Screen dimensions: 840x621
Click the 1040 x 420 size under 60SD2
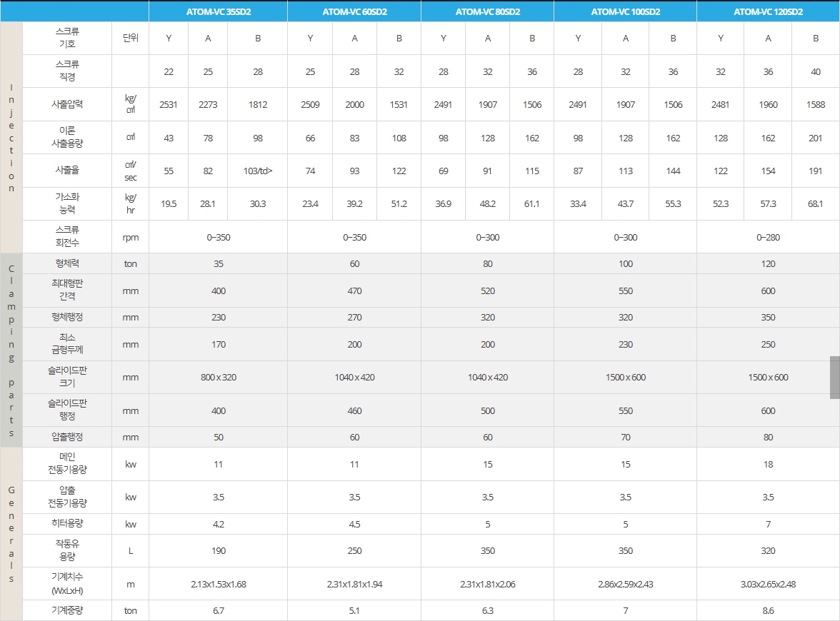pos(354,378)
